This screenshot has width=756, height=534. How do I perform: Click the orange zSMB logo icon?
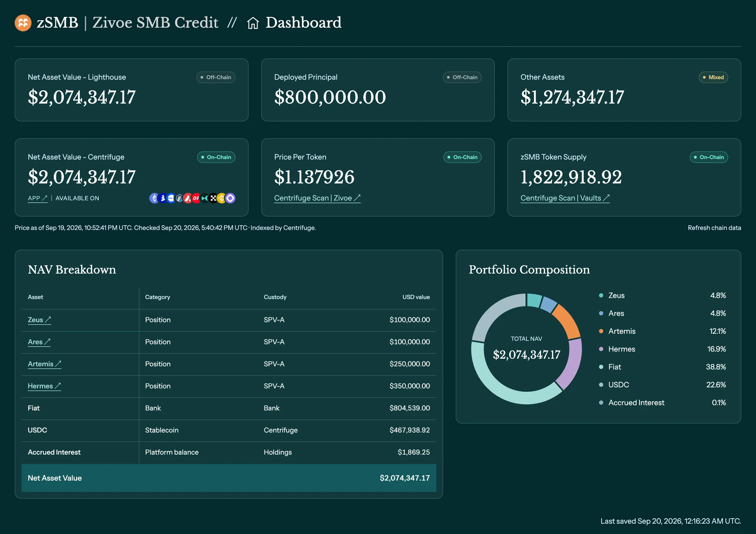[23, 23]
